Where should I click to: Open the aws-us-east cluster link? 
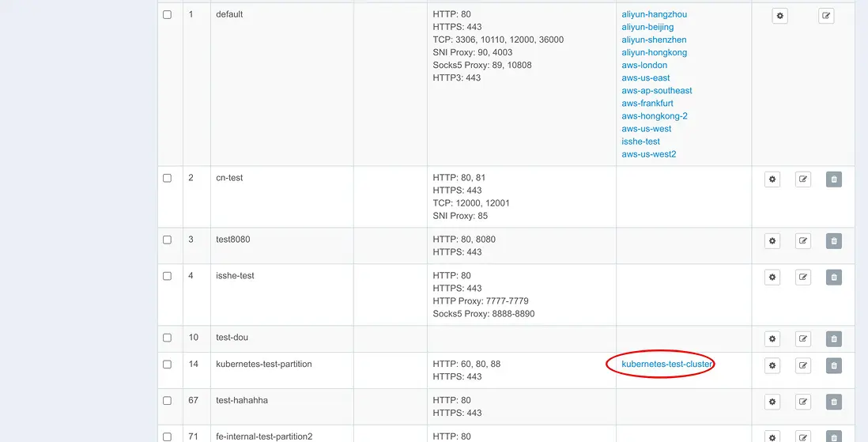click(645, 78)
